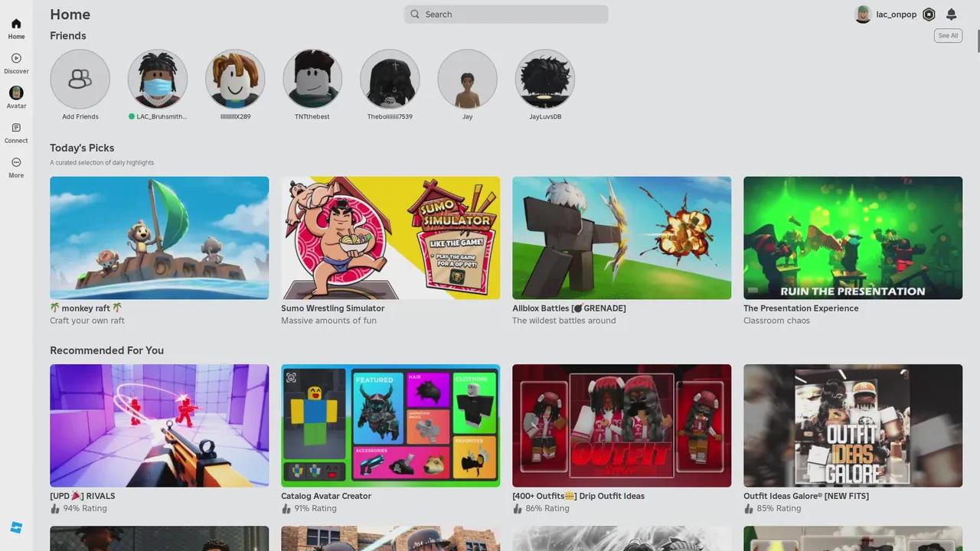The image size is (980, 551).
Task: Open the Avatar sidebar icon
Action: (16, 93)
